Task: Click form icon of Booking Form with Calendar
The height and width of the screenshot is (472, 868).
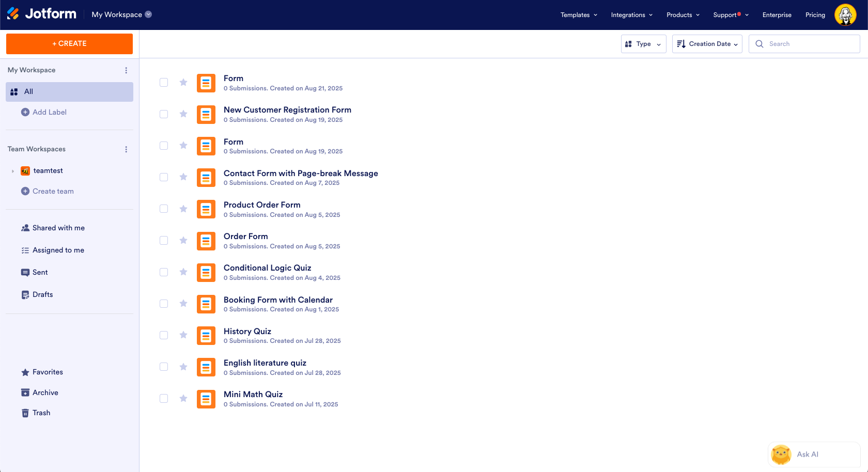Action: 206,304
